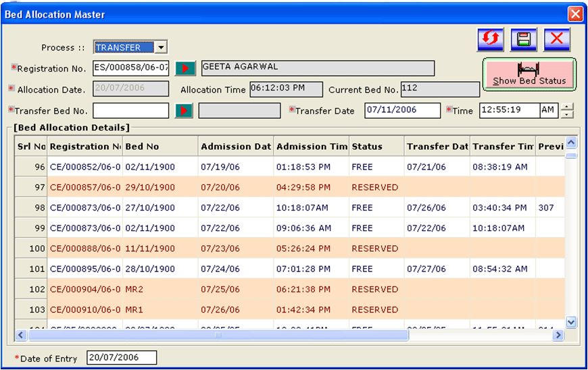
Task: Increase the transfer Time using up spinner
Action: [x=567, y=107]
